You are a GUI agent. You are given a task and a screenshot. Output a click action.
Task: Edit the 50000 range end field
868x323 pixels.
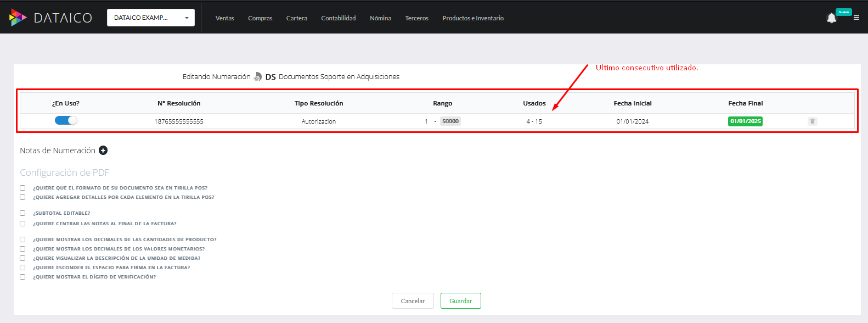pos(450,121)
